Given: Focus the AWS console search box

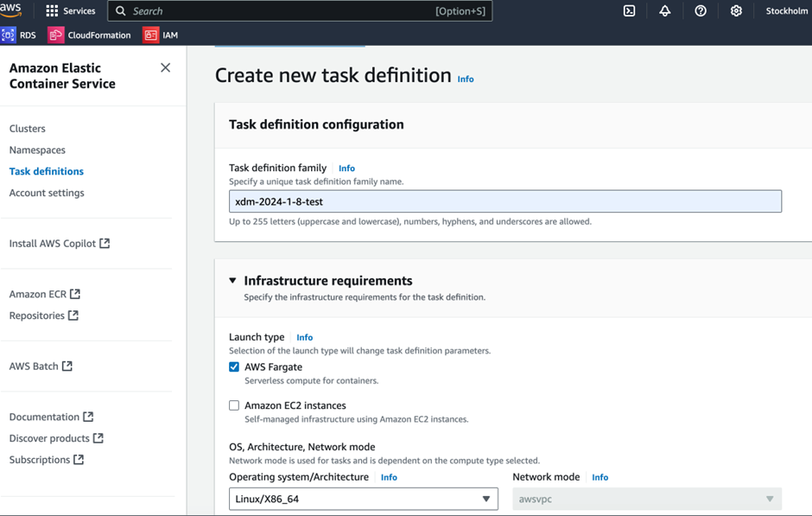Looking at the screenshot, I should pyautogui.click(x=300, y=11).
